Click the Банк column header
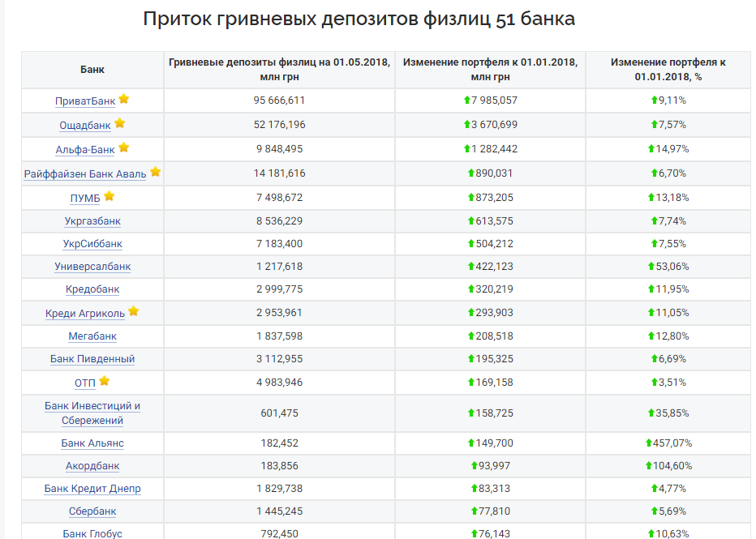 click(x=92, y=70)
